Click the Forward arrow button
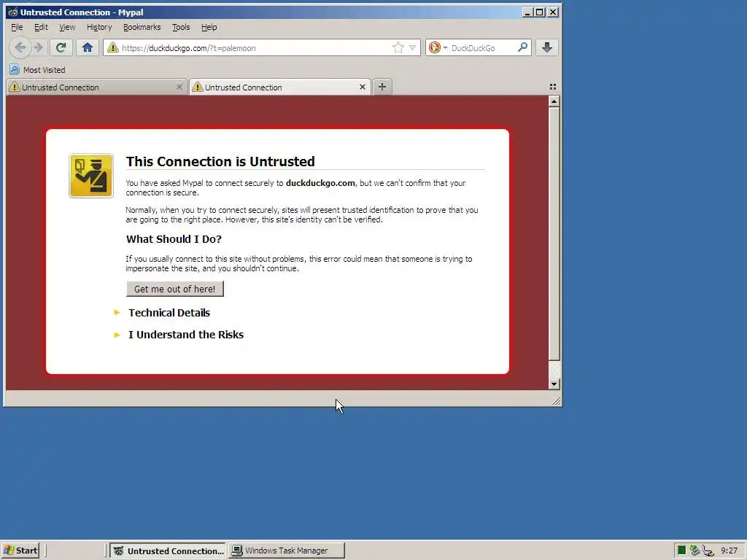 [39, 47]
